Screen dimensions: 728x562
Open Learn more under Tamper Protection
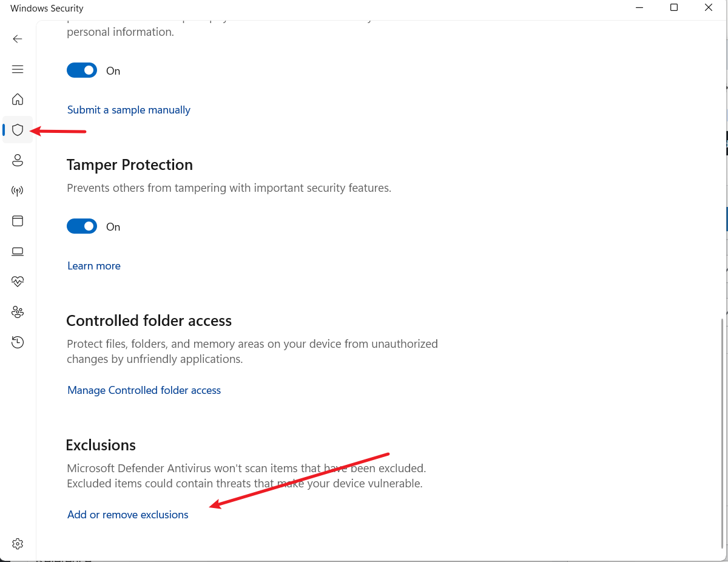pos(94,266)
